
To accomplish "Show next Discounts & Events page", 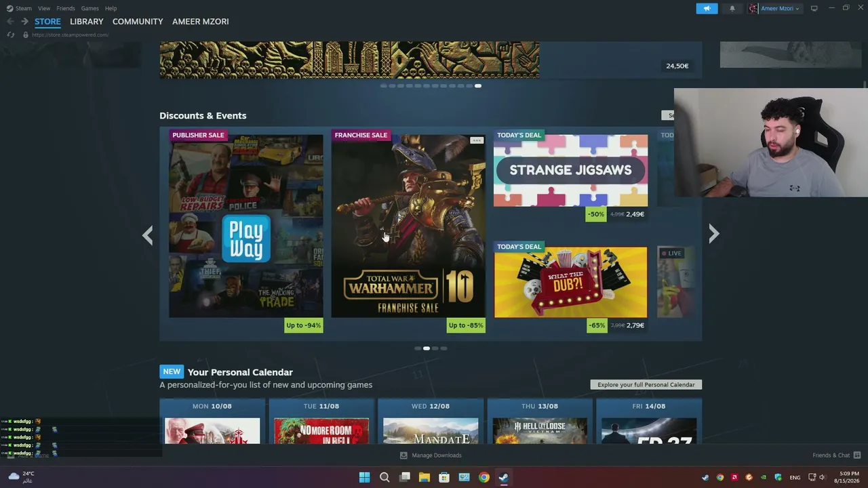I will [x=713, y=234].
